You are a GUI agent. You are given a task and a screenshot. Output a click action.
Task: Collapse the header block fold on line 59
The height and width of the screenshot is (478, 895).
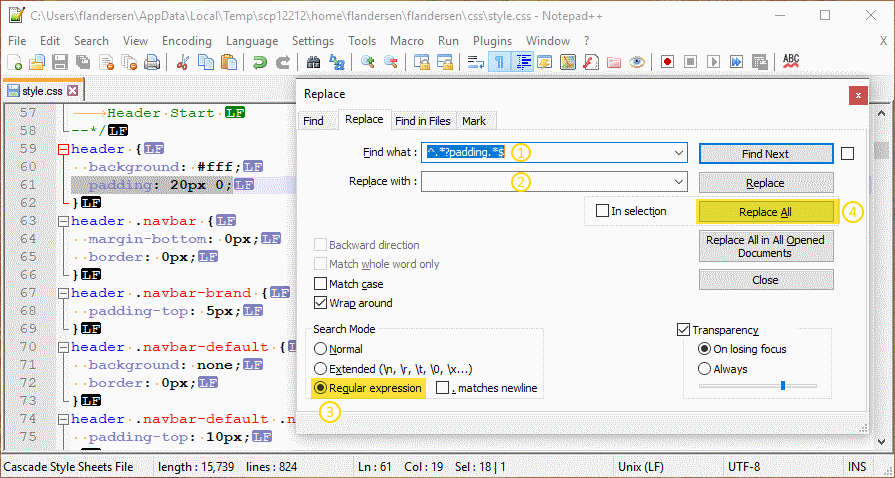point(63,149)
